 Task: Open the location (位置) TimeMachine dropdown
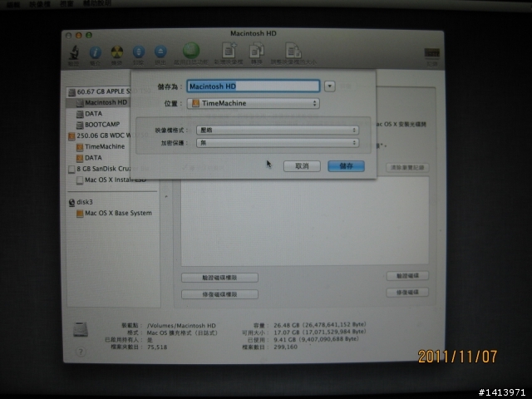253,103
